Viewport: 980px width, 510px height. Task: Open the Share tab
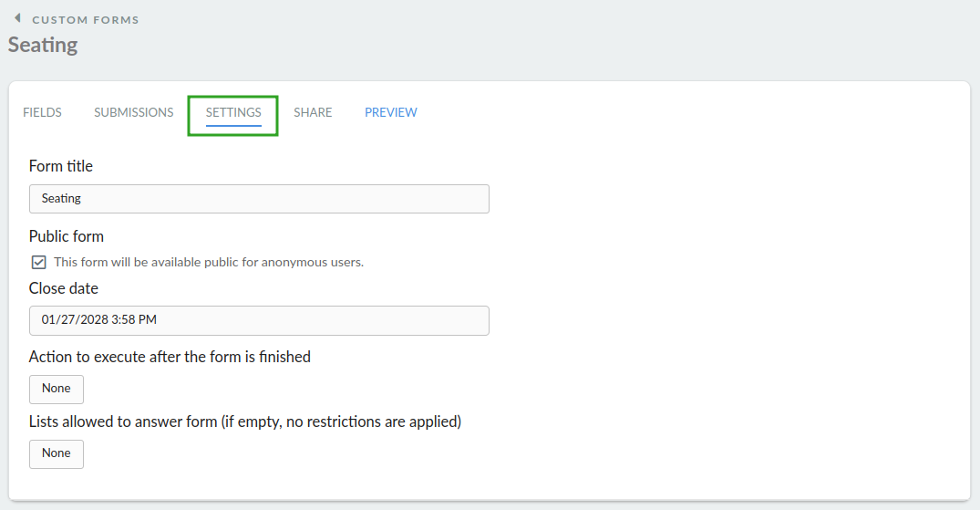tap(313, 112)
